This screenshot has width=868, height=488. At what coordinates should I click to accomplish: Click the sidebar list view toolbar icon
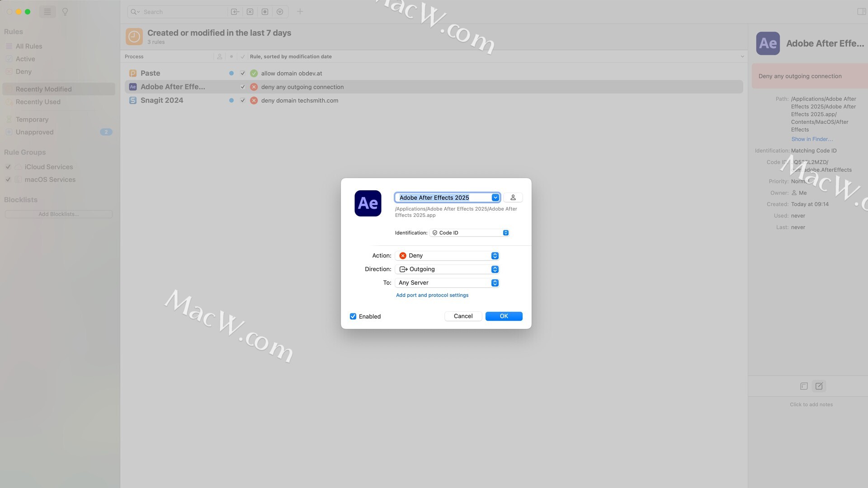point(47,12)
